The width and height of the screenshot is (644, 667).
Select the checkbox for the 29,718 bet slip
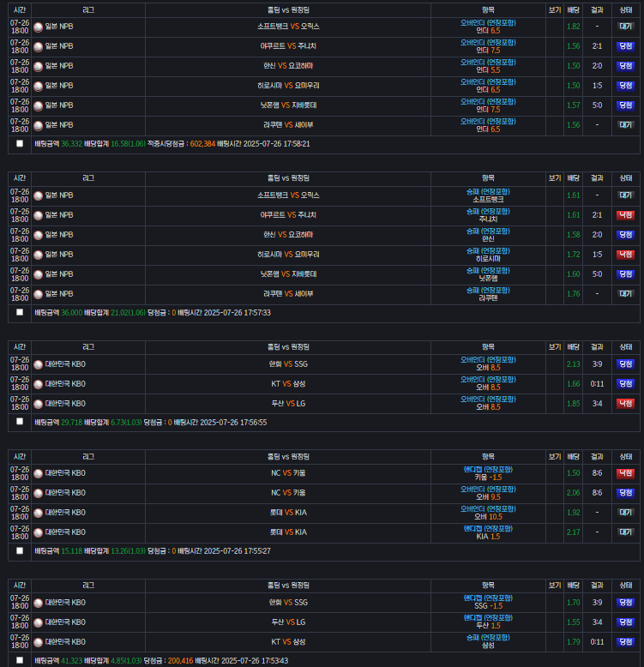(20, 422)
